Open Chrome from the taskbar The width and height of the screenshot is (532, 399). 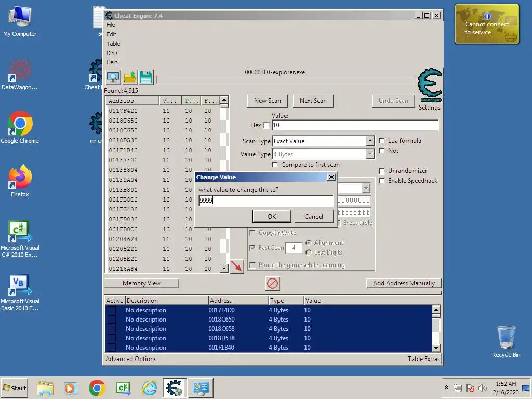tap(97, 388)
